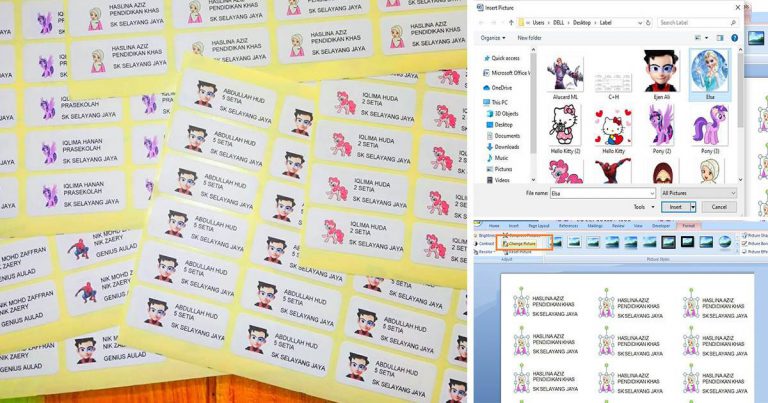This screenshot has height=403, width=768.
Task: Select the Spiderman image thumbnail
Action: (613, 171)
